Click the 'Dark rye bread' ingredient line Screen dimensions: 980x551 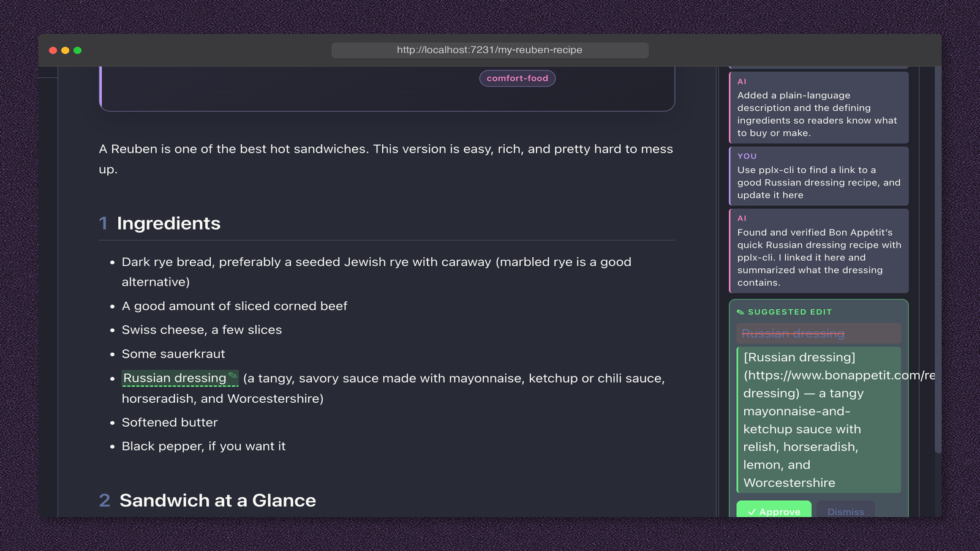[376, 272]
